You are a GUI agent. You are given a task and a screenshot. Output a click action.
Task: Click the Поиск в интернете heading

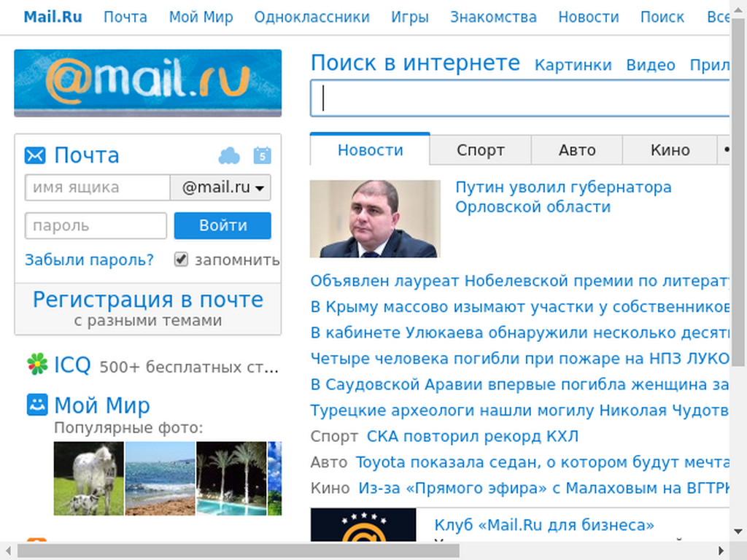point(415,63)
